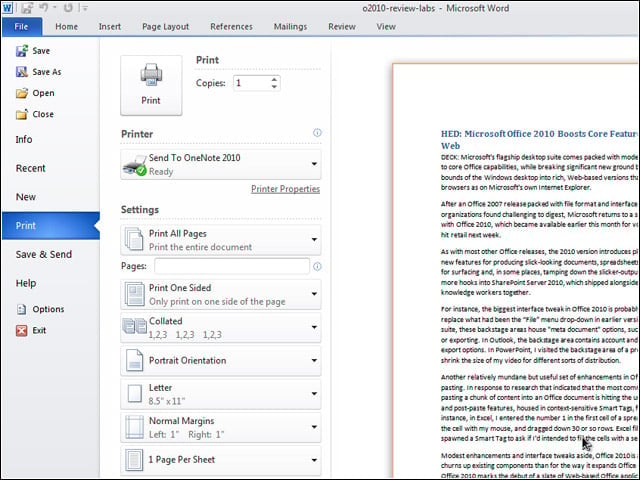Click into the Pages input field
This screenshot has width=640, height=480.
[x=232, y=266]
